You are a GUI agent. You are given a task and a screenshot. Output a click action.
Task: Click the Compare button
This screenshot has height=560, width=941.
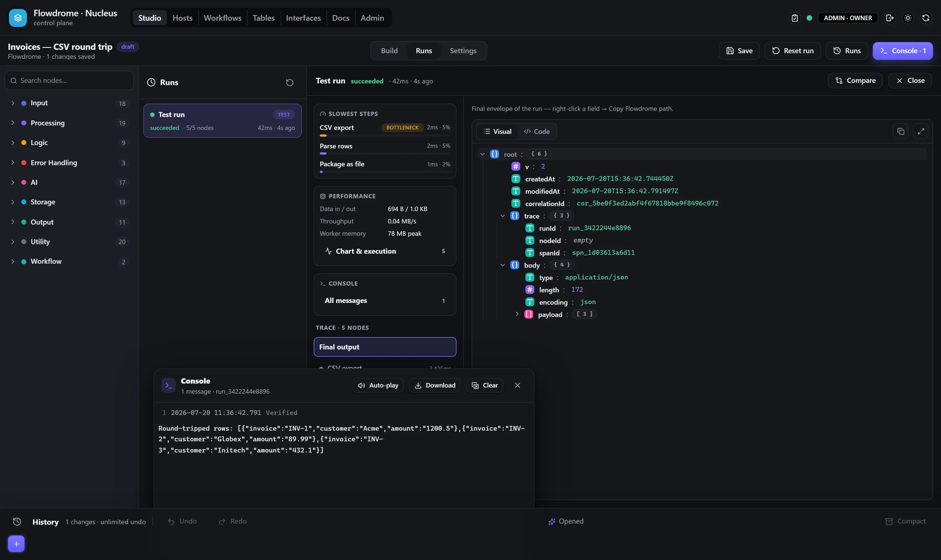tap(855, 80)
